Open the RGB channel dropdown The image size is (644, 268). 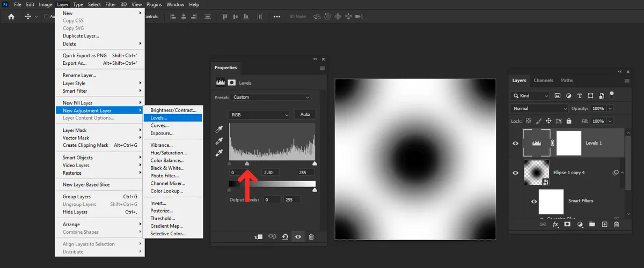click(x=259, y=115)
